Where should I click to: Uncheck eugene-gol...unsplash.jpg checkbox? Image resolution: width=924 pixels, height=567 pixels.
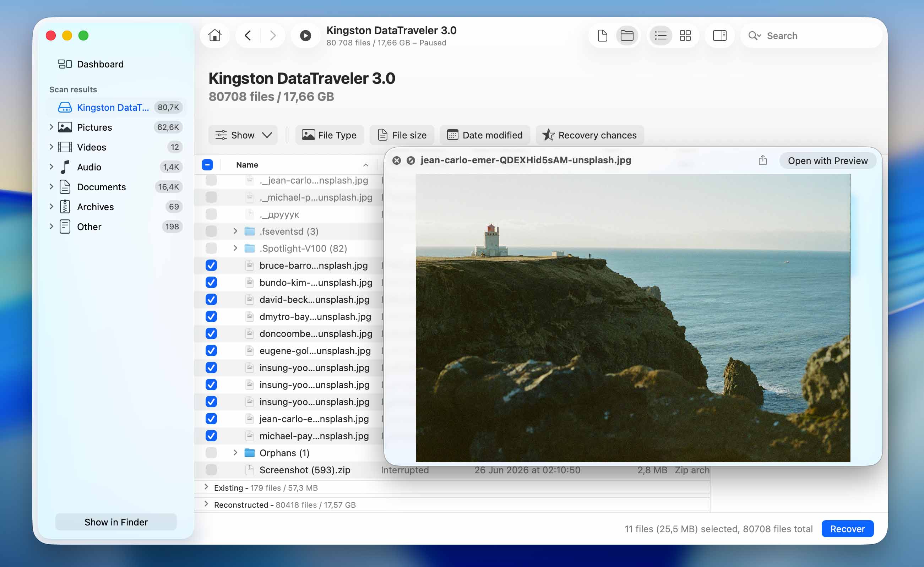click(211, 351)
